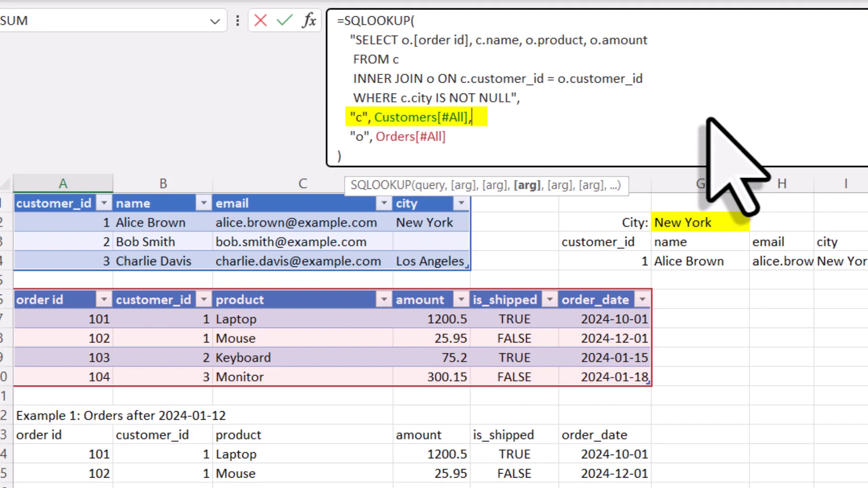This screenshot has height=488, width=868.
Task: Select the Charlie Davis email cell
Action: (298, 261)
